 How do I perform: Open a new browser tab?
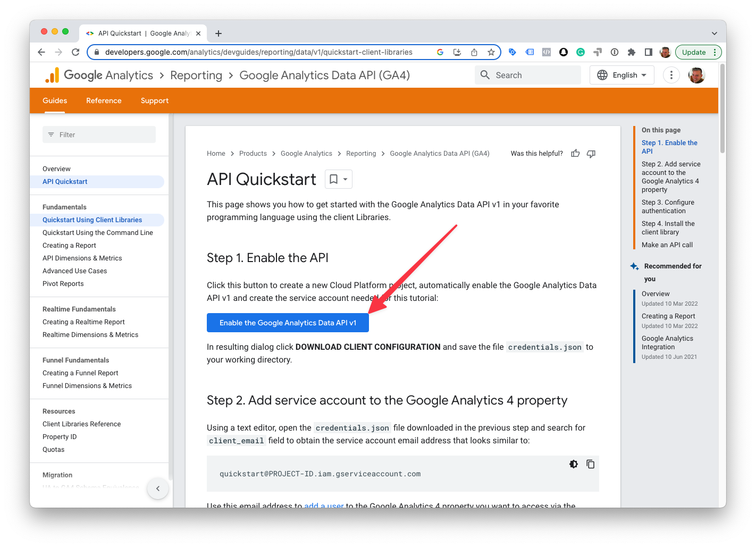click(219, 33)
